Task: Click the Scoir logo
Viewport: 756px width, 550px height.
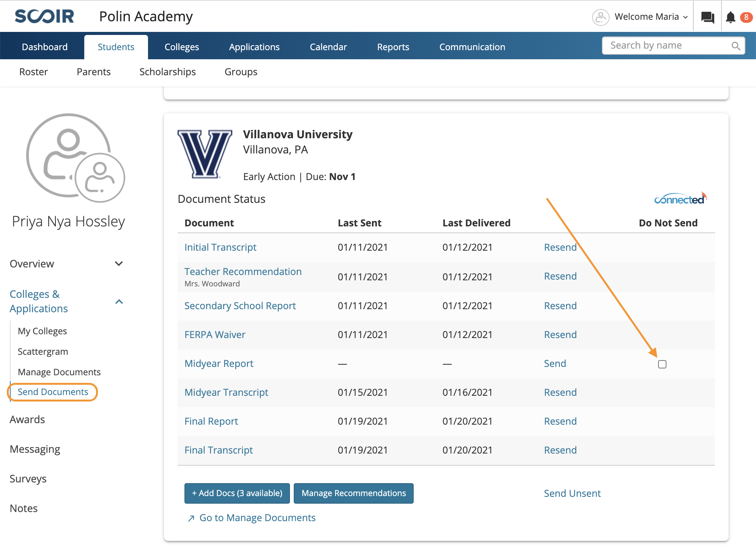Action: [44, 16]
